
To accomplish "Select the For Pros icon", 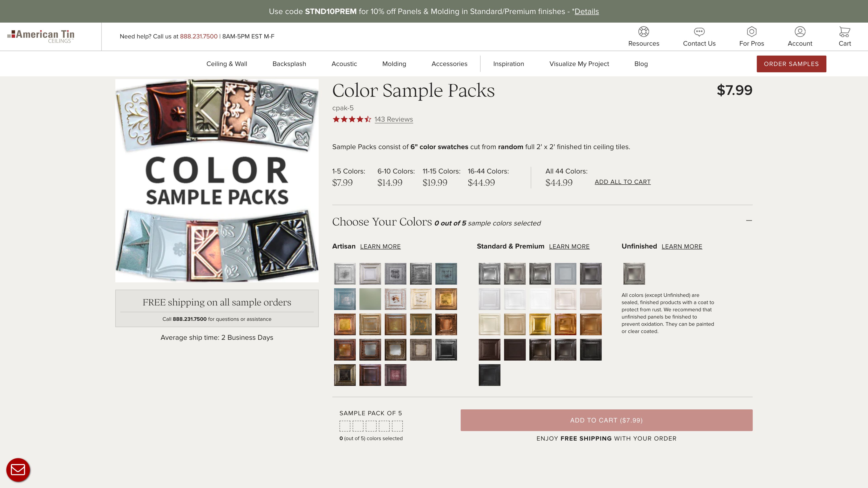I will point(751,32).
